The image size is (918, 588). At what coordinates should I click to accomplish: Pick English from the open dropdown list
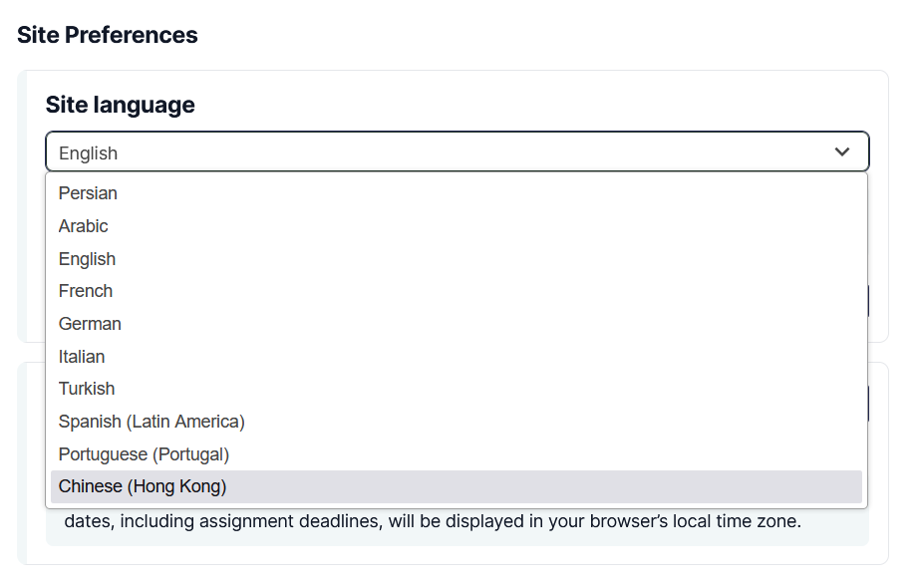(457, 259)
